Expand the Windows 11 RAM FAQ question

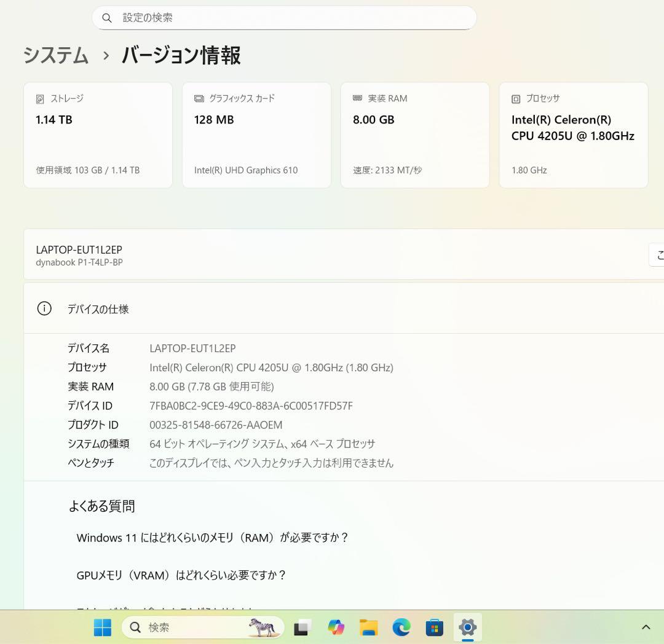point(212,538)
